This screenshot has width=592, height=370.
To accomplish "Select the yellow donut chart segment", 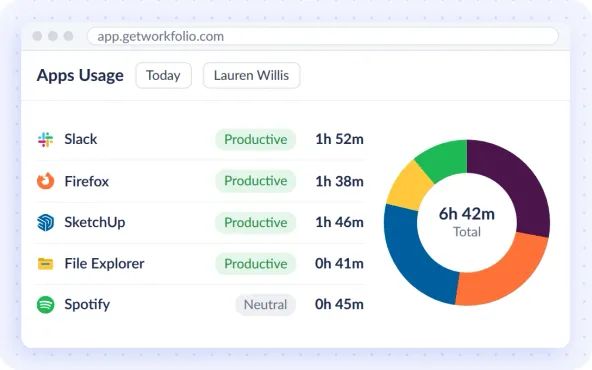I will tap(409, 187).
